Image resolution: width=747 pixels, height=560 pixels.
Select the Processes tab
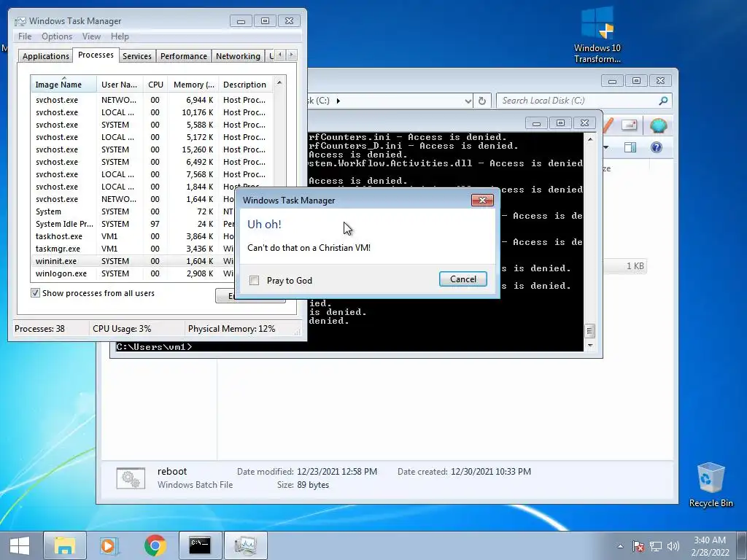(x=96, y=55)
